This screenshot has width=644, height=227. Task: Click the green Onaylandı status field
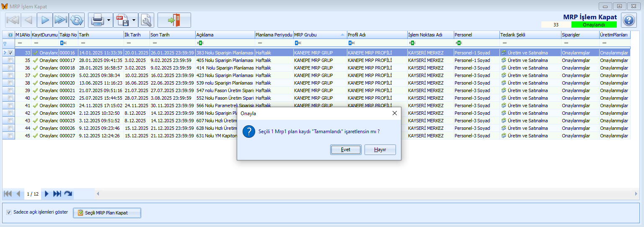pos(594,25)
